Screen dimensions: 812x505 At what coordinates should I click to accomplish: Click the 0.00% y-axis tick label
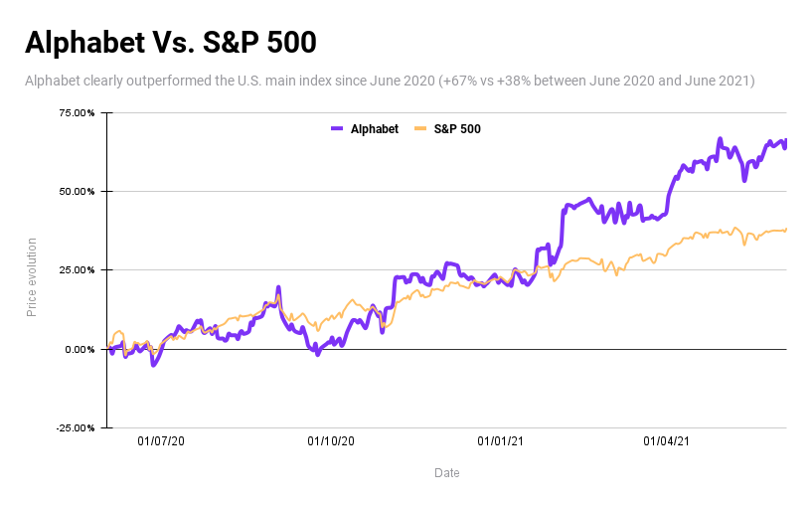[80, 349]
